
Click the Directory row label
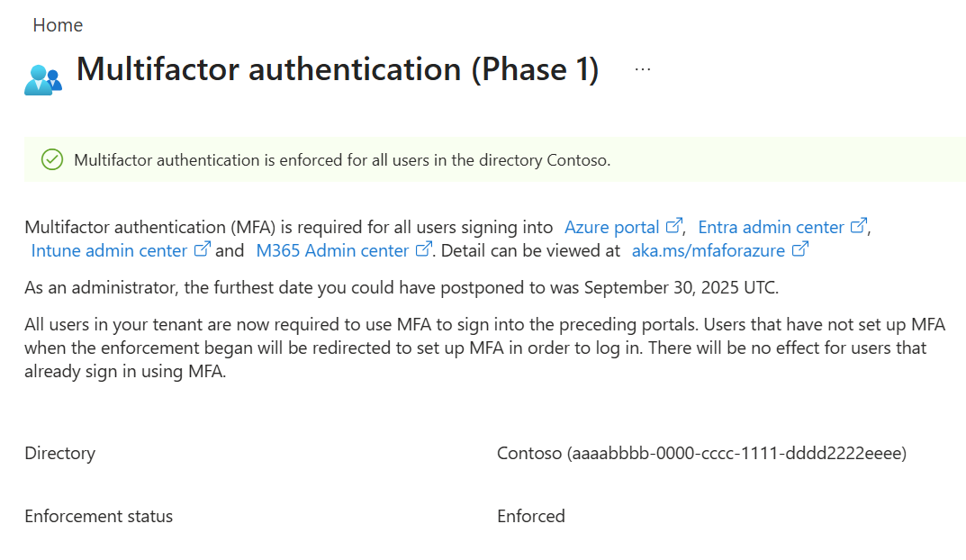[x=59, y=453]
